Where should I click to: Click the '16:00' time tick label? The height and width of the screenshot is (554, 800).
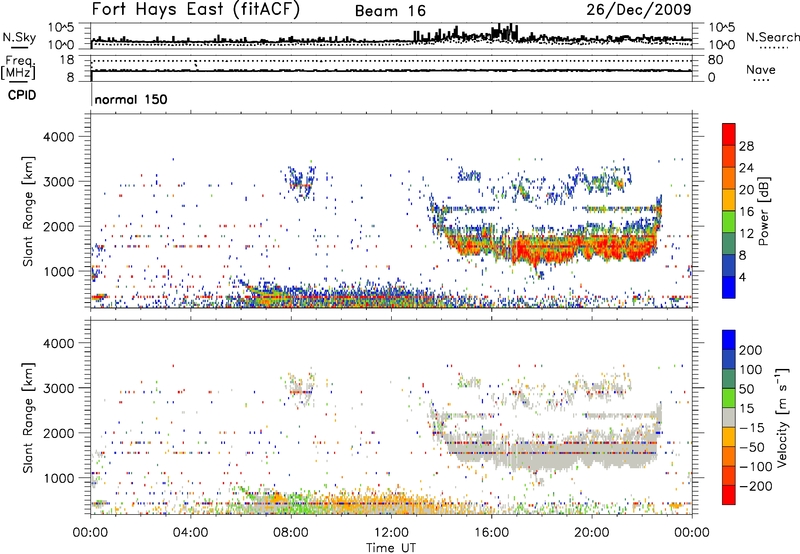click(491, 533)
